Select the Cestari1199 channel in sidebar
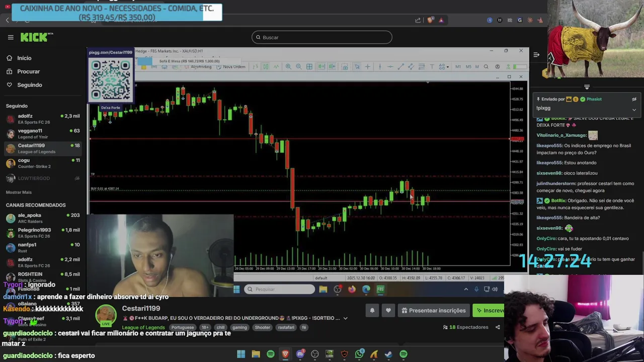644x362 pixels. pos(43,148)
